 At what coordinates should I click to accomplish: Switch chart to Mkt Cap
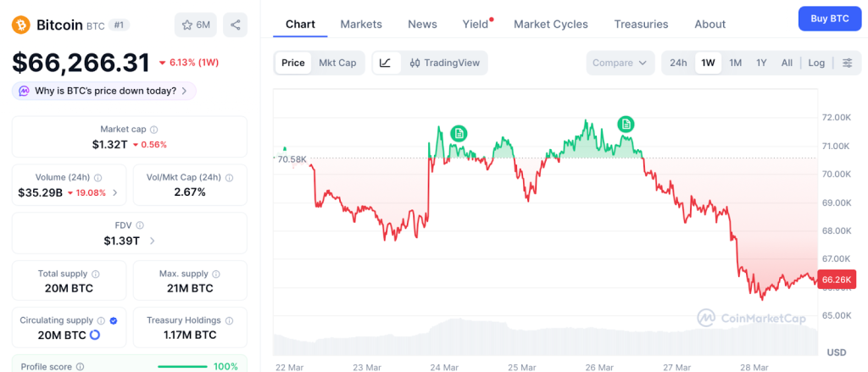[x=337, y=63]
